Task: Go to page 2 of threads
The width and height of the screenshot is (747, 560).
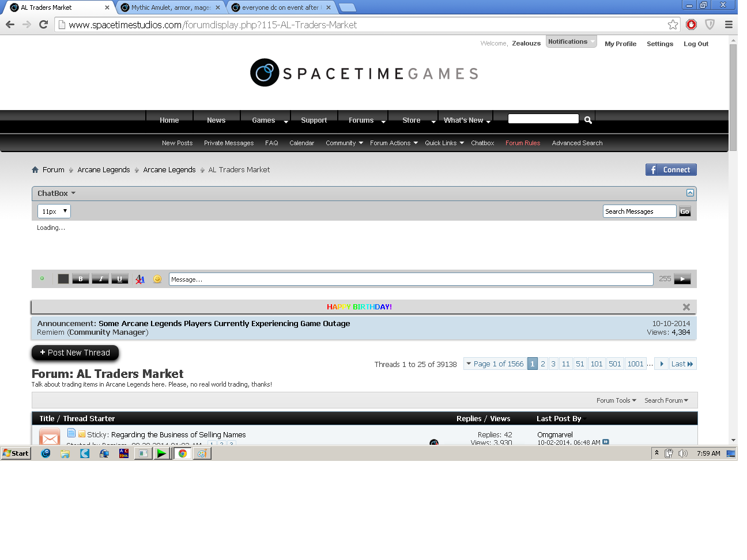Action: tap(543, 364)
